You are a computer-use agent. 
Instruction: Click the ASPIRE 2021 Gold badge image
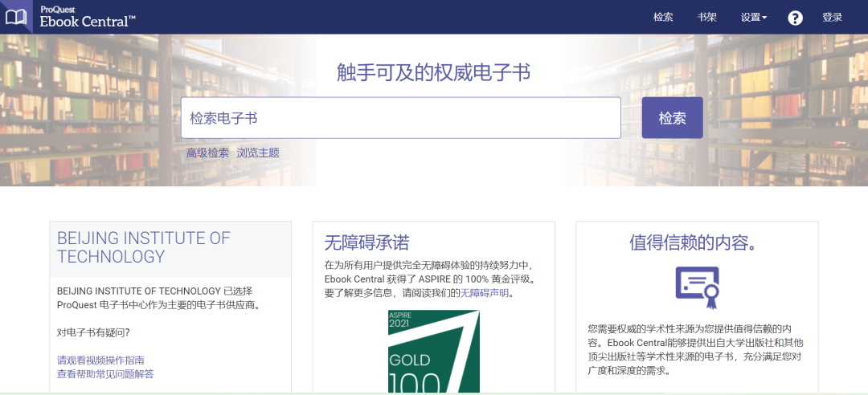click(x=433, y=352)
